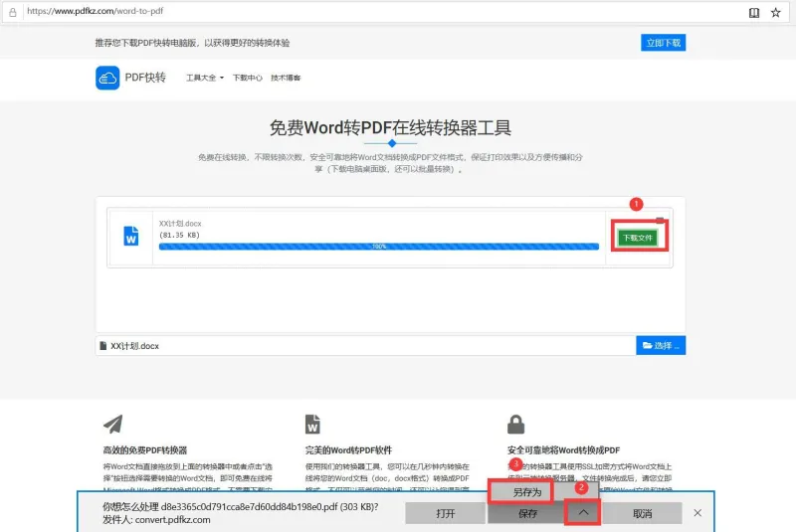This screenshot has width=796, height=532.
Task: Click the 高效的免费PDF转换器 heading
Action: point(145,449)
